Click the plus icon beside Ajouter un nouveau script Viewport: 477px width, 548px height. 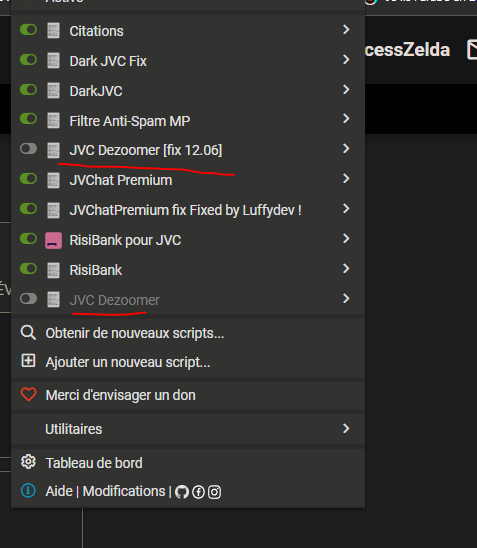click(x=28, y=361)
